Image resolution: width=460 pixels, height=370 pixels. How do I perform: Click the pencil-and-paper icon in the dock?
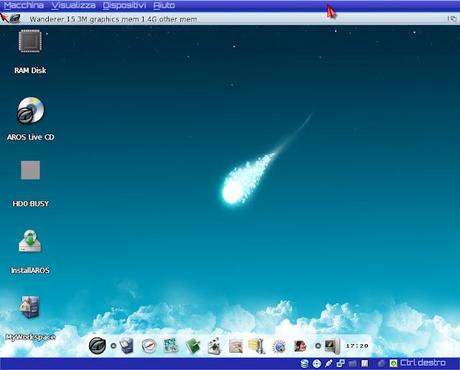pos(236,346)
